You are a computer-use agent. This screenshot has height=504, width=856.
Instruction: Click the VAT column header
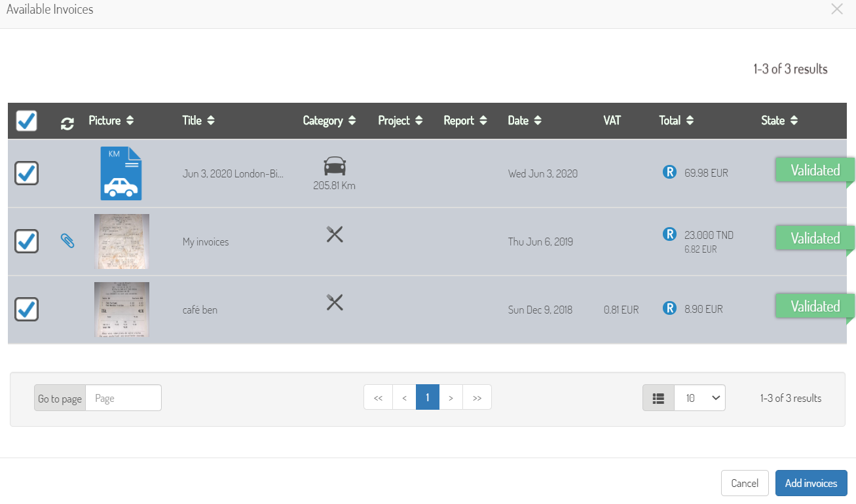point(612,120)
